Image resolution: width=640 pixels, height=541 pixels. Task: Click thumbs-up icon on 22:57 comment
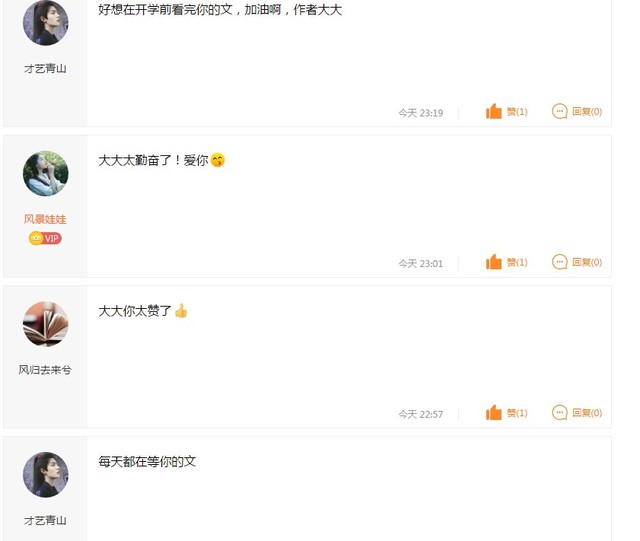coord(493,413)
